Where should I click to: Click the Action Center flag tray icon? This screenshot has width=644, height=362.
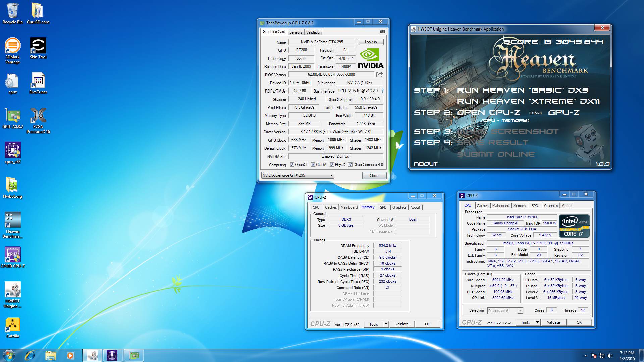594,356
